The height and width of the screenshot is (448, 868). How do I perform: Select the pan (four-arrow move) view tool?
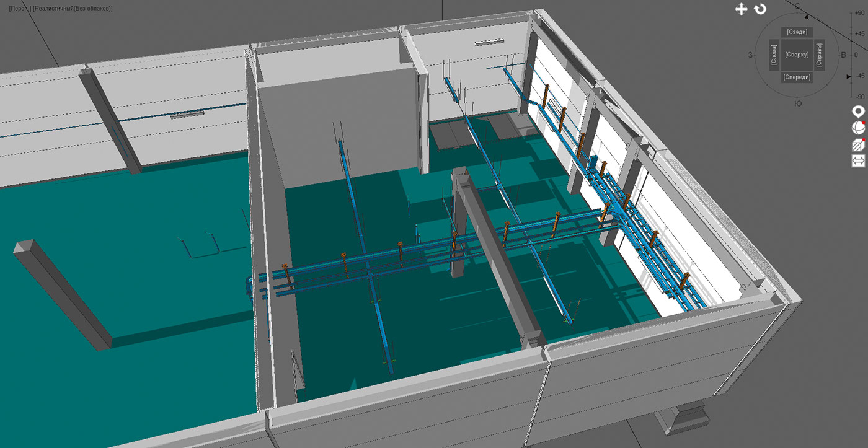741,9
